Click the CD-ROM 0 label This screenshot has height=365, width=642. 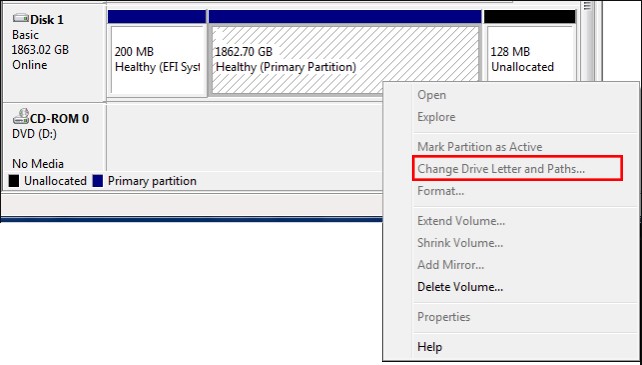pyautogui.click(x=59, y=119)
